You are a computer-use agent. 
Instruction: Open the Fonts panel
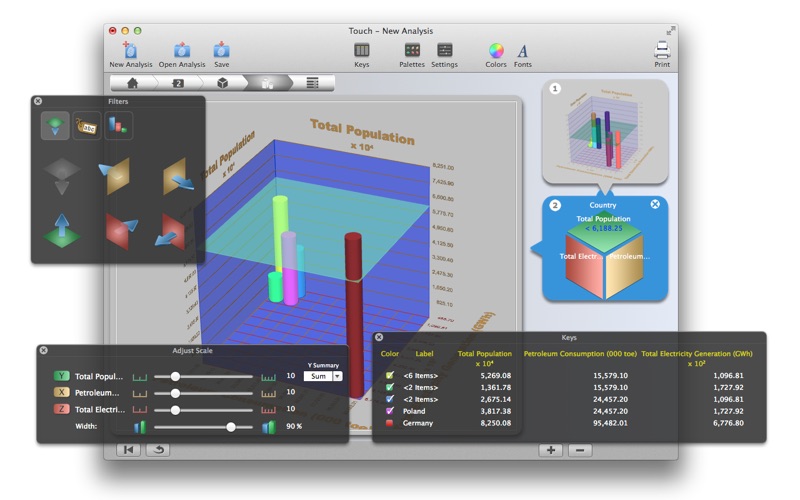pos(522,55)
